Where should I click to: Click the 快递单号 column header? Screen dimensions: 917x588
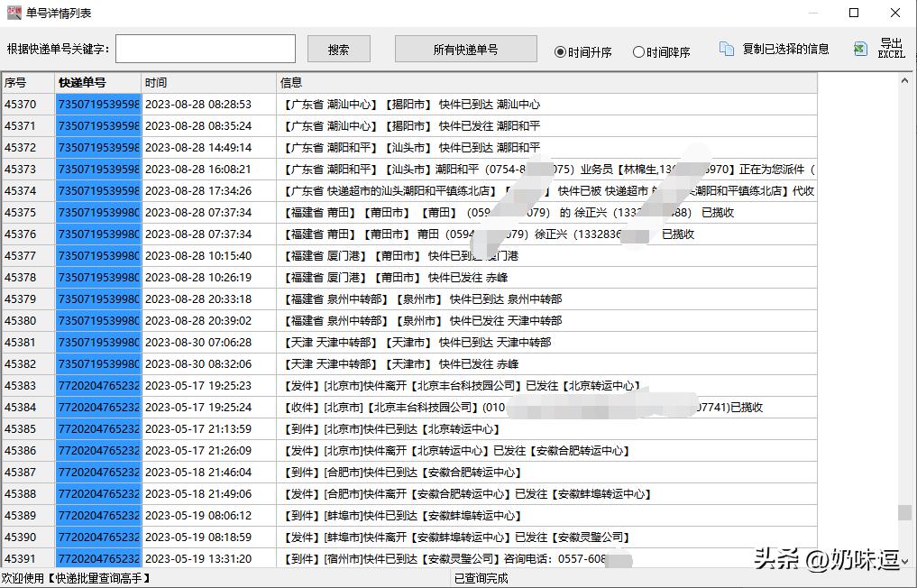97,83
